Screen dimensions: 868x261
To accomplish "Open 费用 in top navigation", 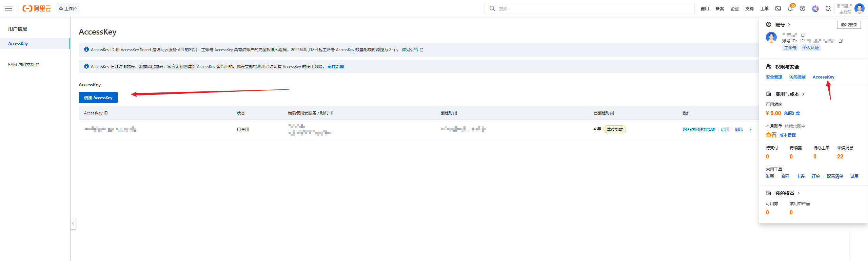I will point(705,9).
